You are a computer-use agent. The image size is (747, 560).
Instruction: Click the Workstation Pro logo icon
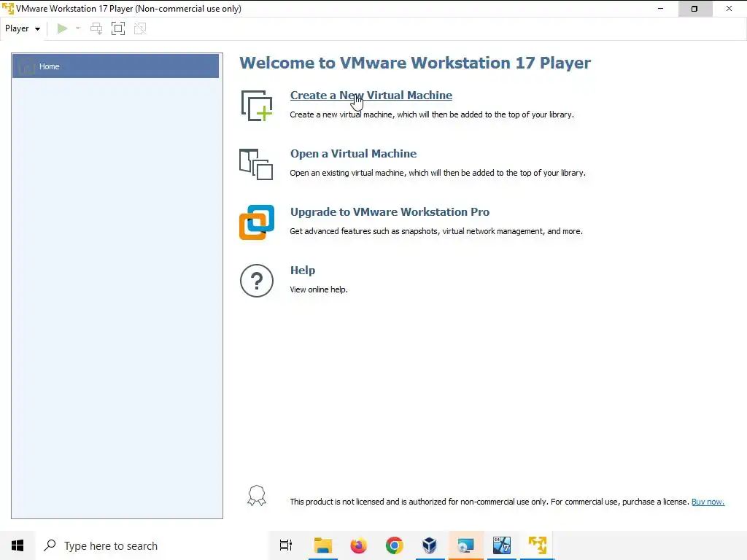tap(257, 222)
